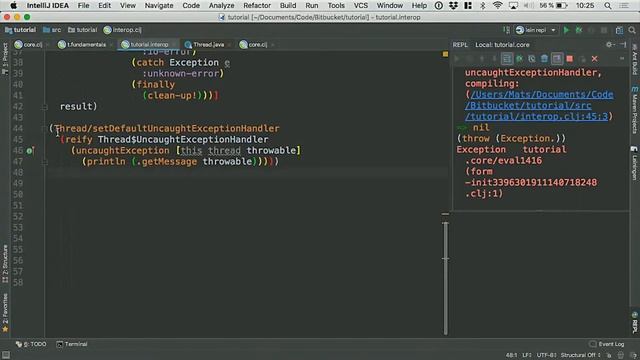Click the fold end marker at line 47

tap(45, 162)
